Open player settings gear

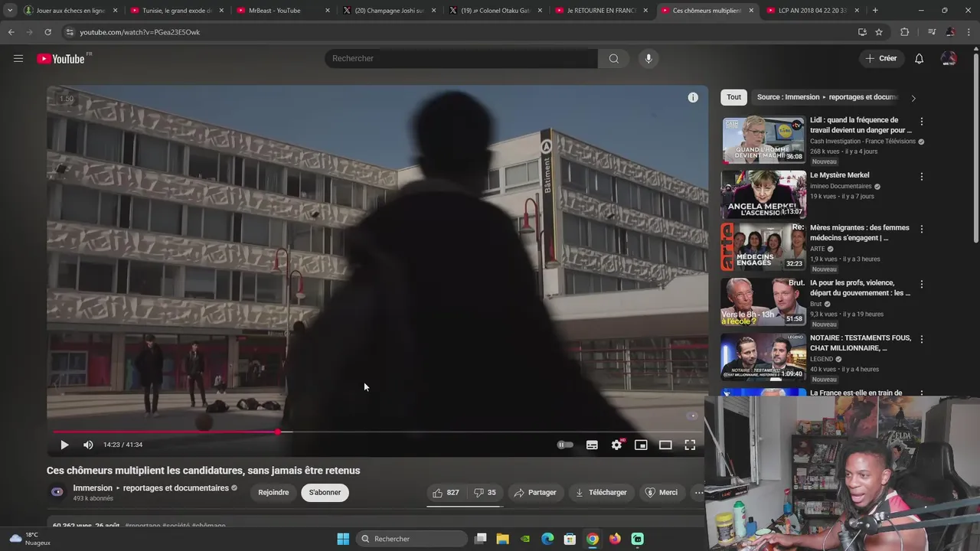pyautogui.click(x=616, y=445)
